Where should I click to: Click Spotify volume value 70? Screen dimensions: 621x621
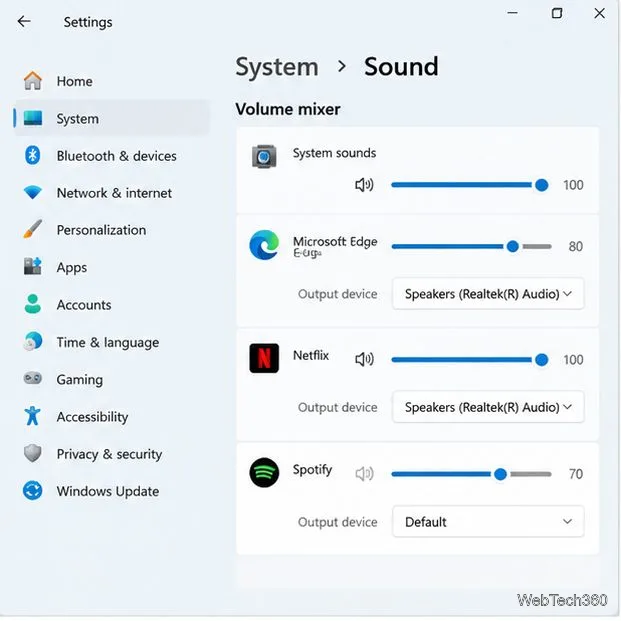(575, 474)
